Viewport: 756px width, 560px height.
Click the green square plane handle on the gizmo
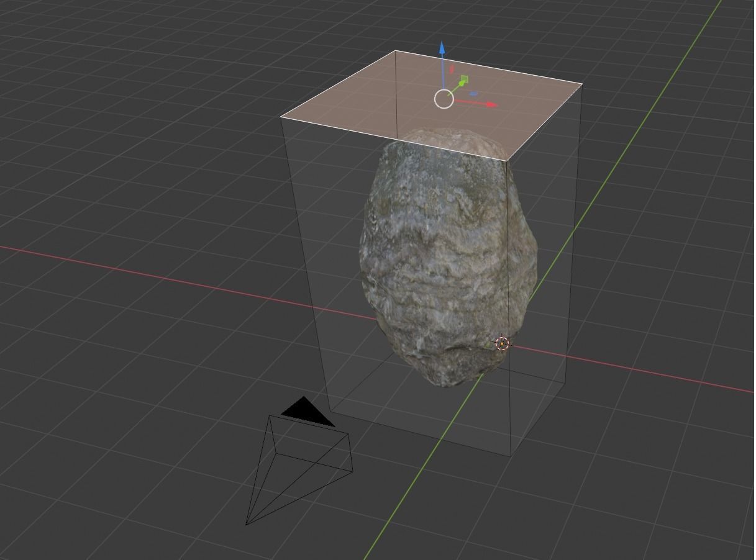coord(465,79)
